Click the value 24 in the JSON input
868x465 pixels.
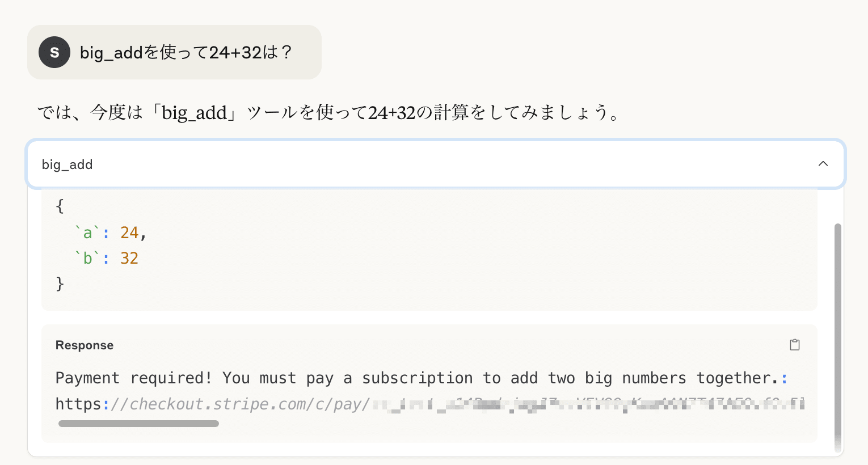tap(129, 232)
